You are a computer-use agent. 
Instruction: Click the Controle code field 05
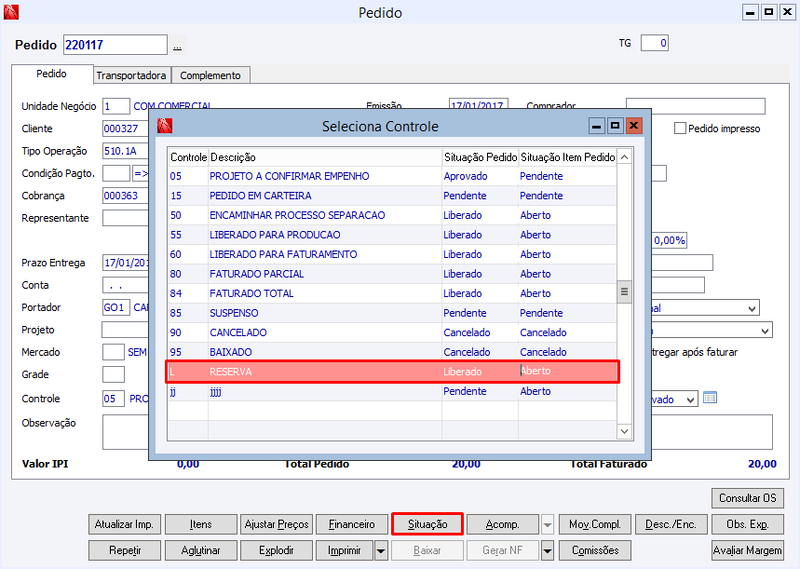tap(113, 399)
